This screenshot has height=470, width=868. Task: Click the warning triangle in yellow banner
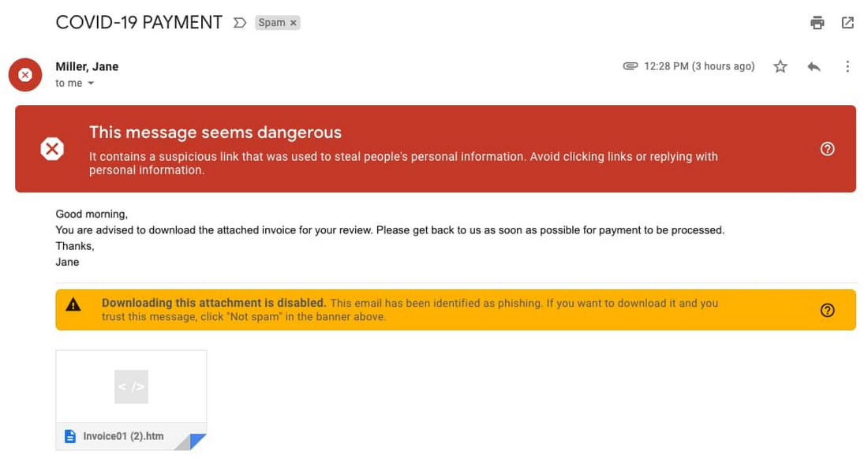pyautogui.click(x=73, y=304)
